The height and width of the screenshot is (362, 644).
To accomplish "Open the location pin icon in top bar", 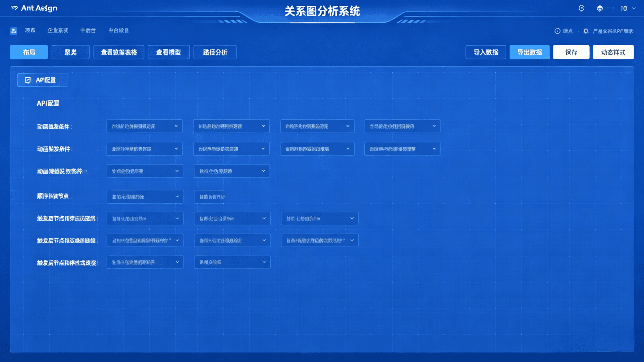I will (581, 8).
